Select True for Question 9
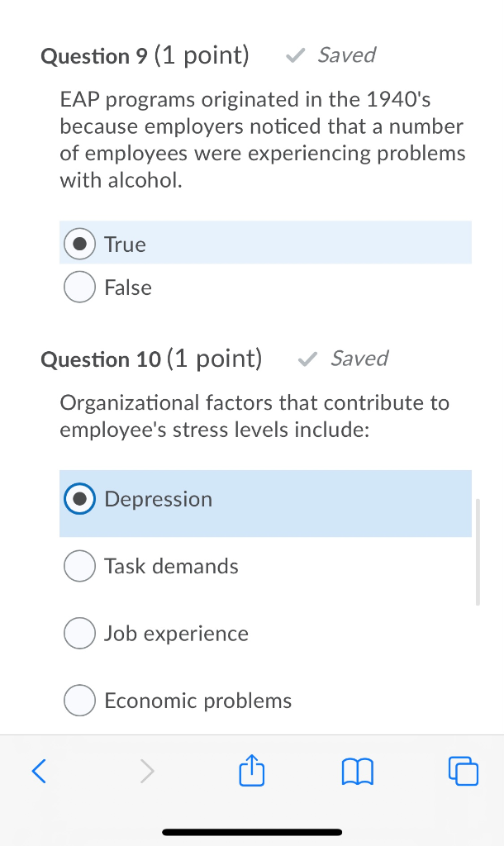Screen dimensions: 504x846 [79, 243]
